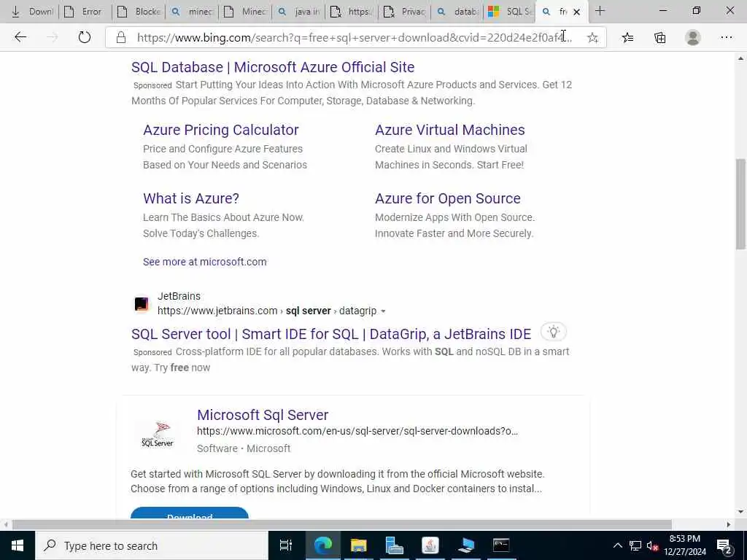Add this page to favorites star
Screen dimensions: 747x560
pos(592,38)
